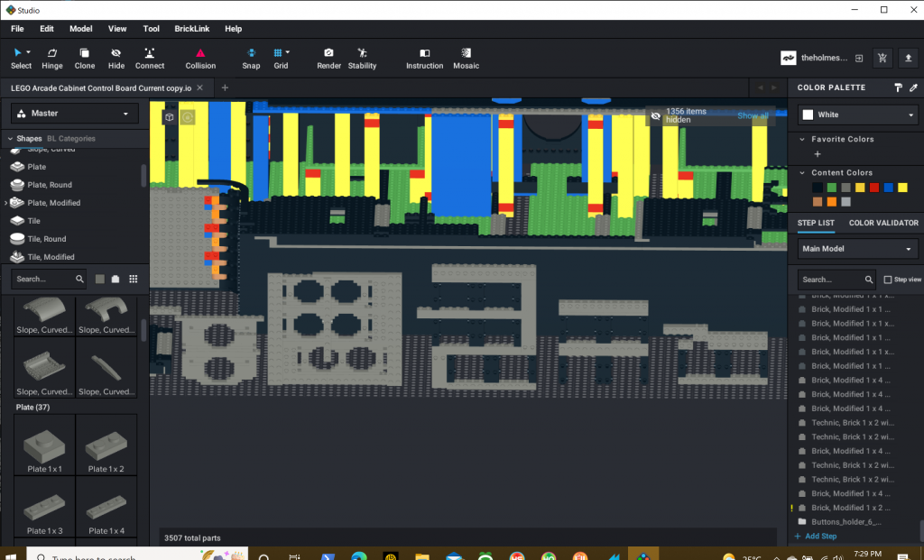
Task: Click the hidden items eye indicator
Action: [x=655, y=115]
